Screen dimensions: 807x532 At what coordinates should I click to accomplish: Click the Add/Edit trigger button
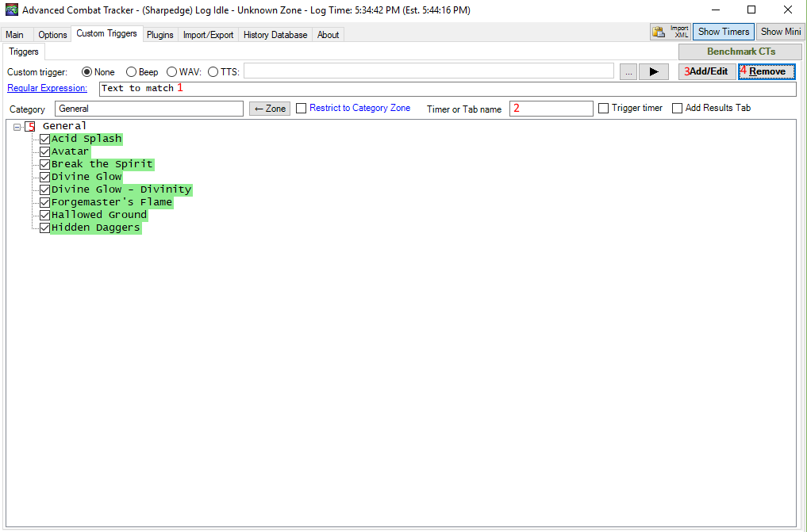(x=707, y=71)
